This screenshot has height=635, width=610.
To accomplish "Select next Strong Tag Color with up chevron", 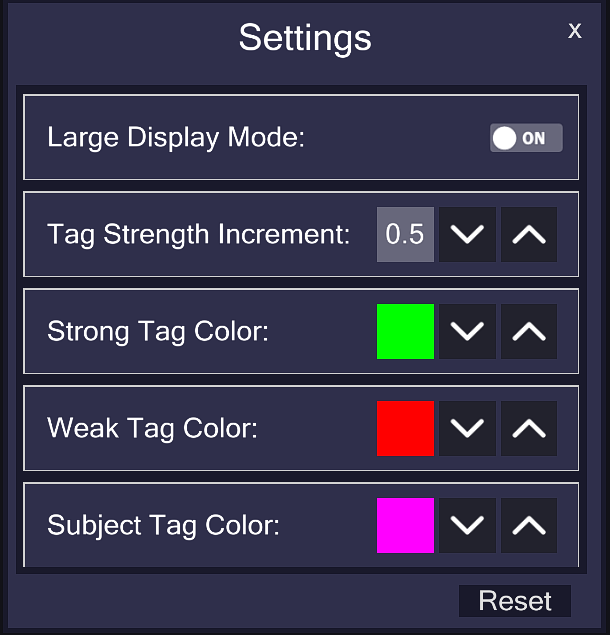I will pos(529,332).
